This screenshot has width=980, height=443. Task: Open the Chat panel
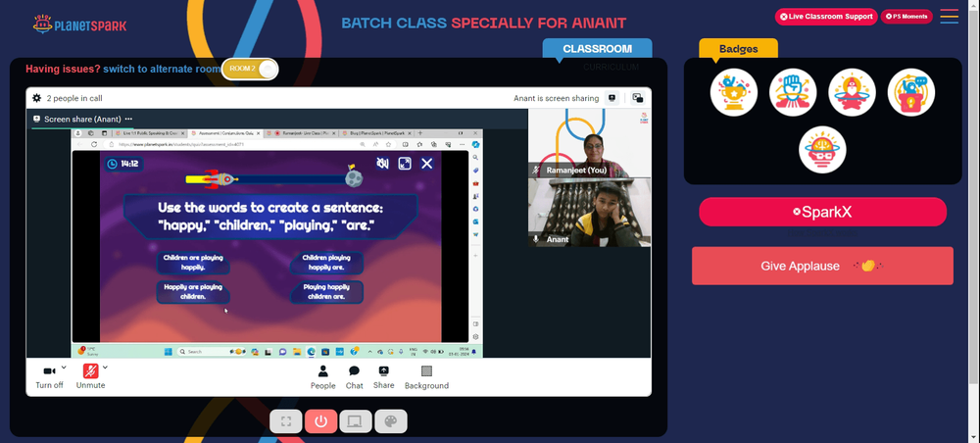355,377
